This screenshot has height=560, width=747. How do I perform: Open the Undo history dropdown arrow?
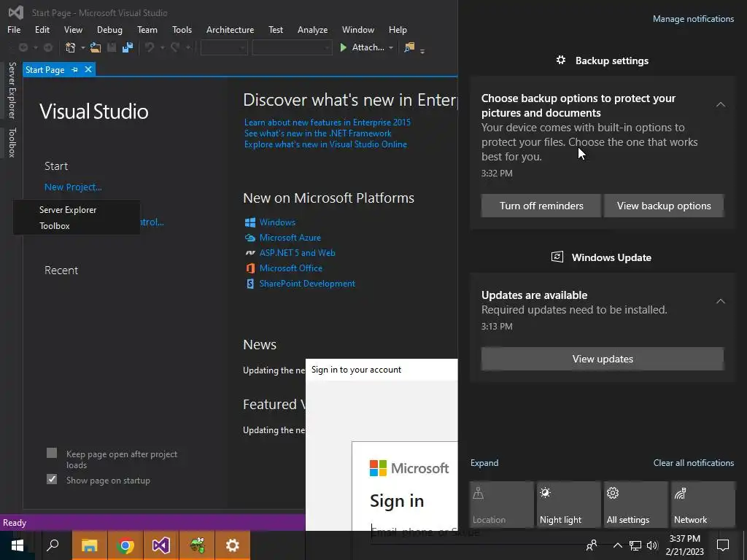click(x=162, y=47)
